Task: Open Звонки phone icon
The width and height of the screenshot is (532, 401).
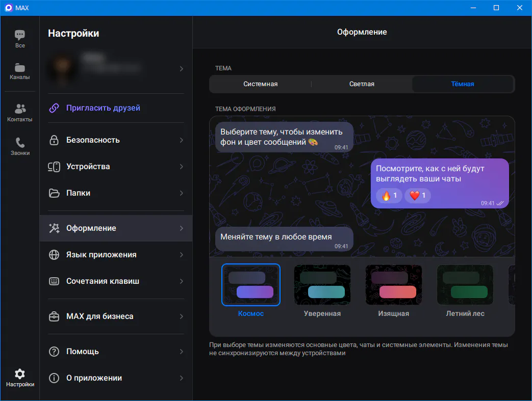Action: pyautogui.click(x=20, y=143)
